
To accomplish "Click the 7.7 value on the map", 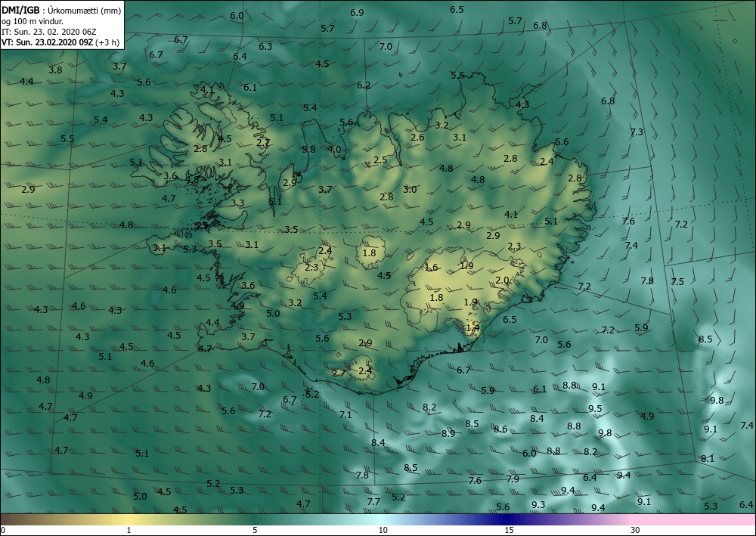I will pos(373,502).
